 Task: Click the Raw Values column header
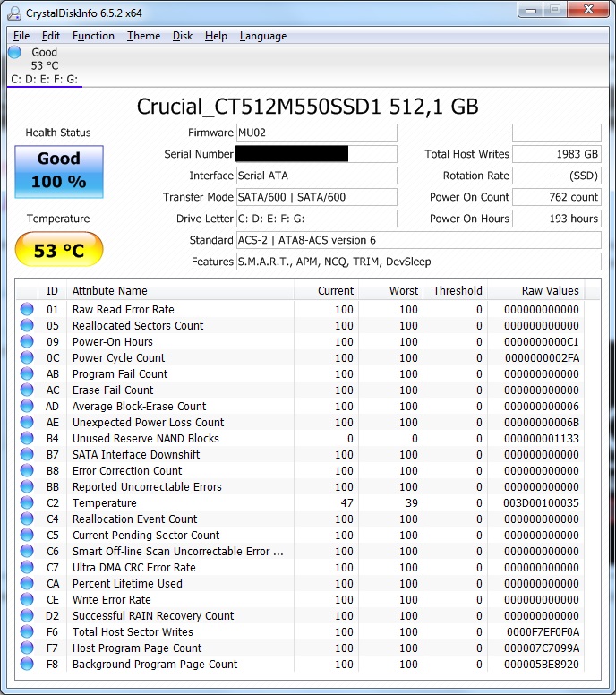[x=535, y=291]
